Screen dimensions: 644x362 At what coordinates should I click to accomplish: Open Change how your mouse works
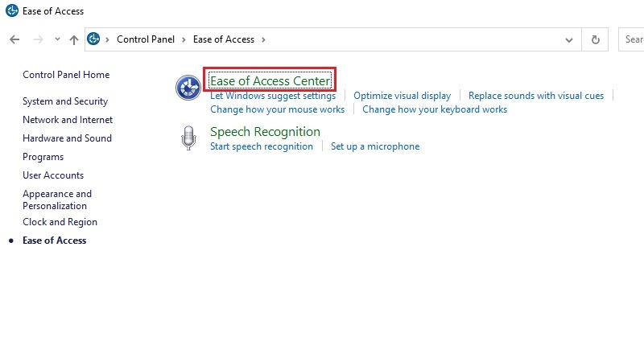277,109
